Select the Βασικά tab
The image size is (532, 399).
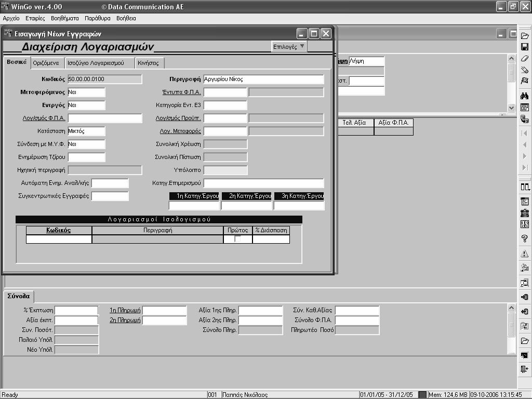(17, 62)
